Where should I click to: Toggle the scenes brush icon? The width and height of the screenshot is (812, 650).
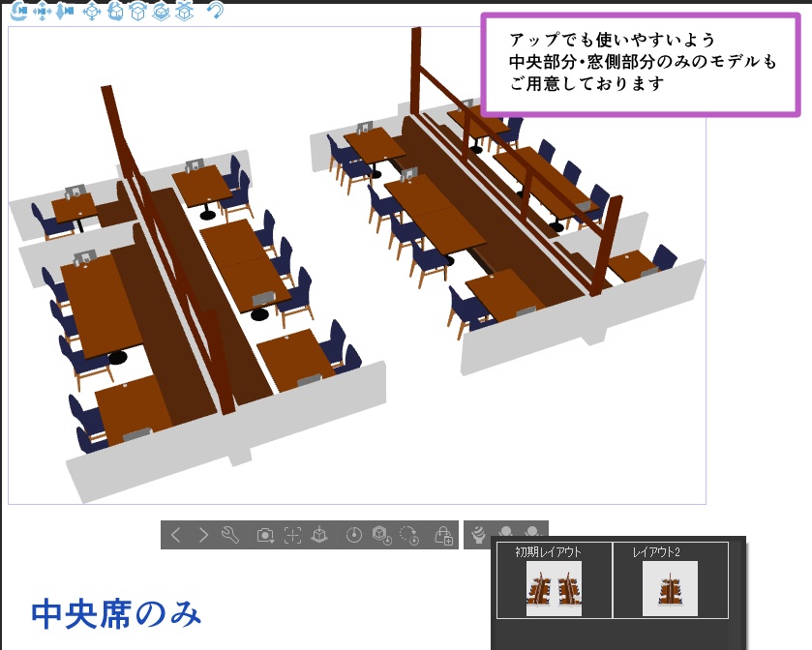point(479,535)
